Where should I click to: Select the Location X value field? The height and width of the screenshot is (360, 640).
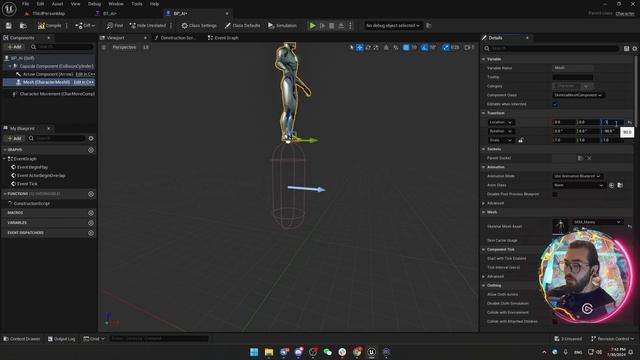click(564, 122)
